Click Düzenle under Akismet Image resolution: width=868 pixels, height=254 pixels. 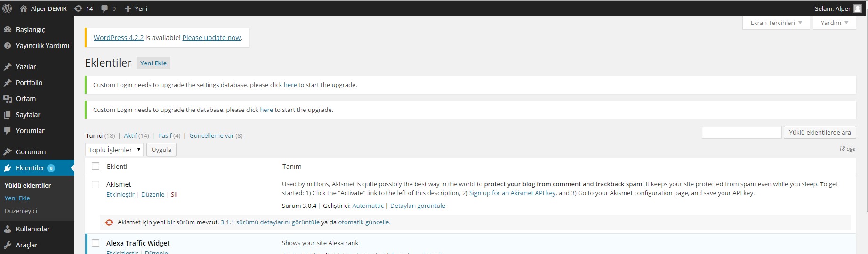153,194
